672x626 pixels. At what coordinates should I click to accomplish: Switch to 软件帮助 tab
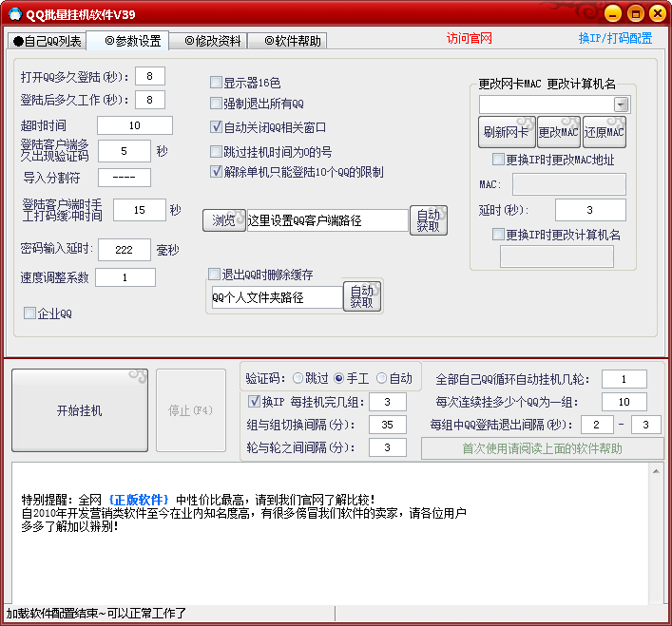pos(288,41)
